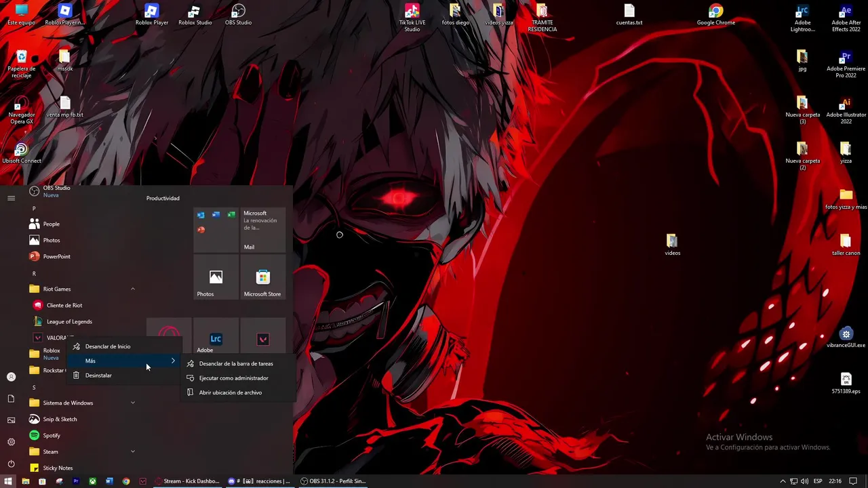Viewport: 868px width, 488px height.
Task: Open Xbox app from the taskbar
Action: pyautogui.click(x=92, y=481)
